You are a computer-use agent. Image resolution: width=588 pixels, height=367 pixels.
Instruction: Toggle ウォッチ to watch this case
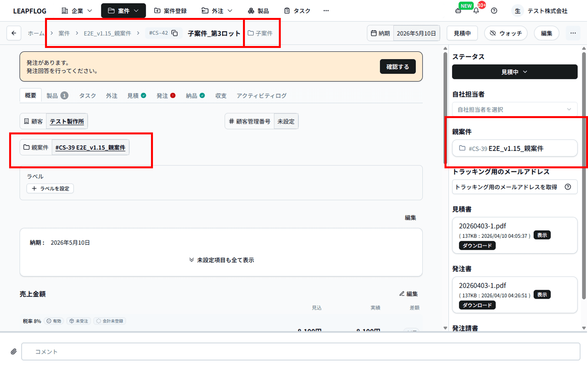coord(505,33)
